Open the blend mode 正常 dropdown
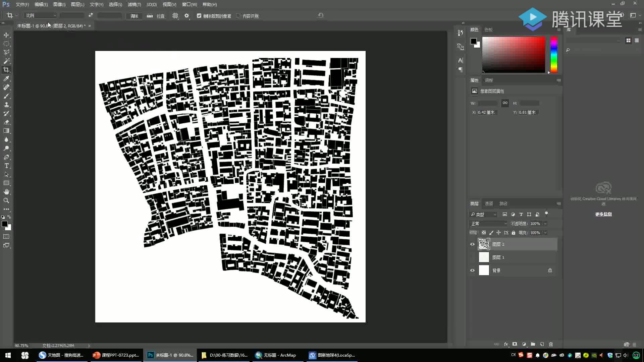 489,224
